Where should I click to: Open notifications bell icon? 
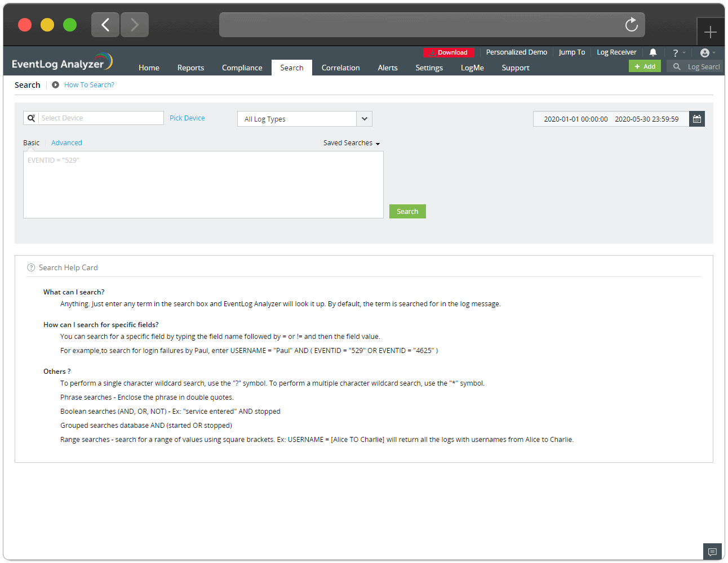tap(653, 52)
